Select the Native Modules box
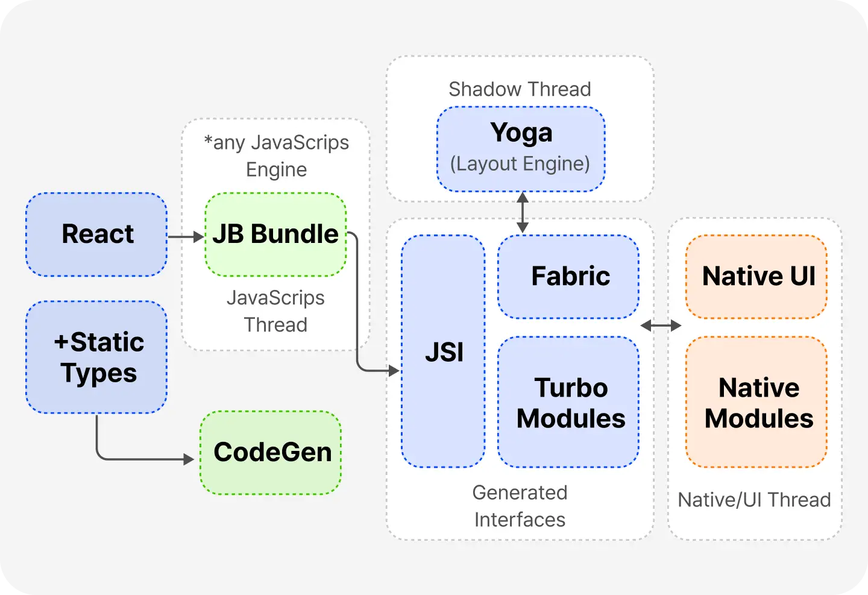The image size is (868, 595). [x=756, y=402]
